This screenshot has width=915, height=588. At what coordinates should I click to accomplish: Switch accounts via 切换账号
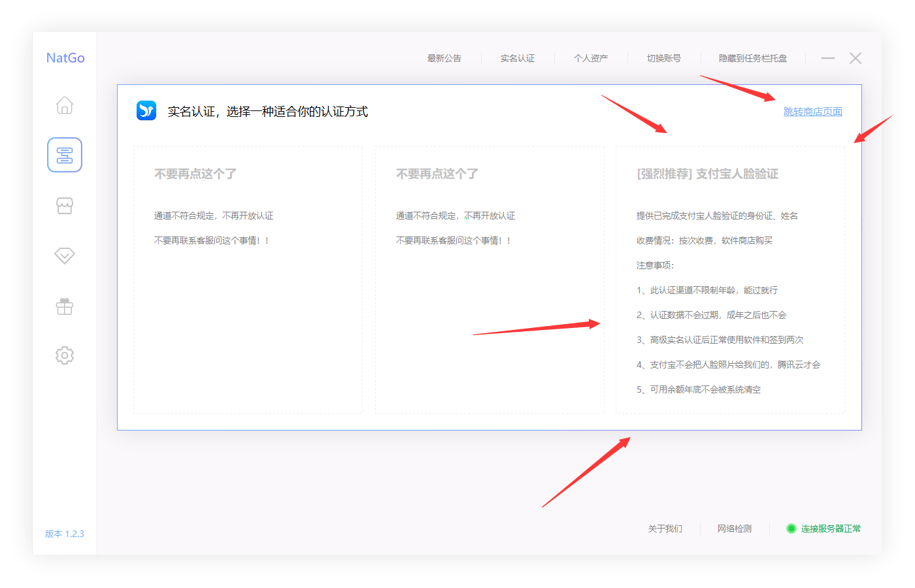click(x=663, y=58)
